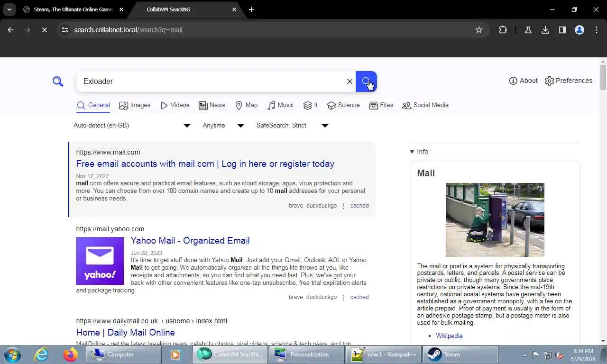Viewport: 607px width, 364px height.
Task: Launch Firefox from taskbar
Action: pyautogui.click(x=71, y=355)
